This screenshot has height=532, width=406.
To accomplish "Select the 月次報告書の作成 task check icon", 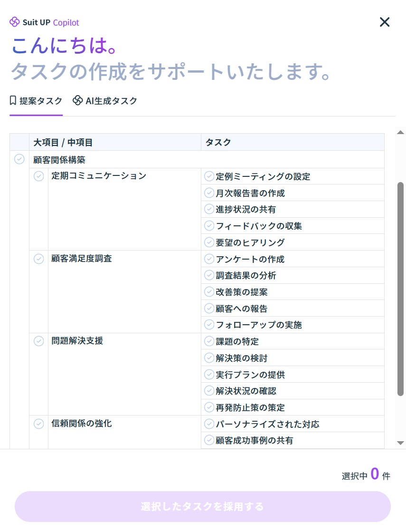I will [x=209, y=193].
